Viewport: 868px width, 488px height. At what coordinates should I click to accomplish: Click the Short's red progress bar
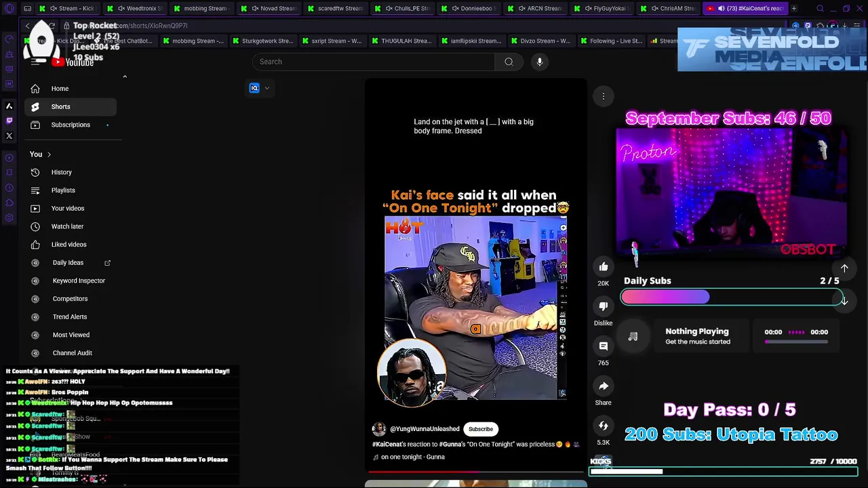[476, 471]
